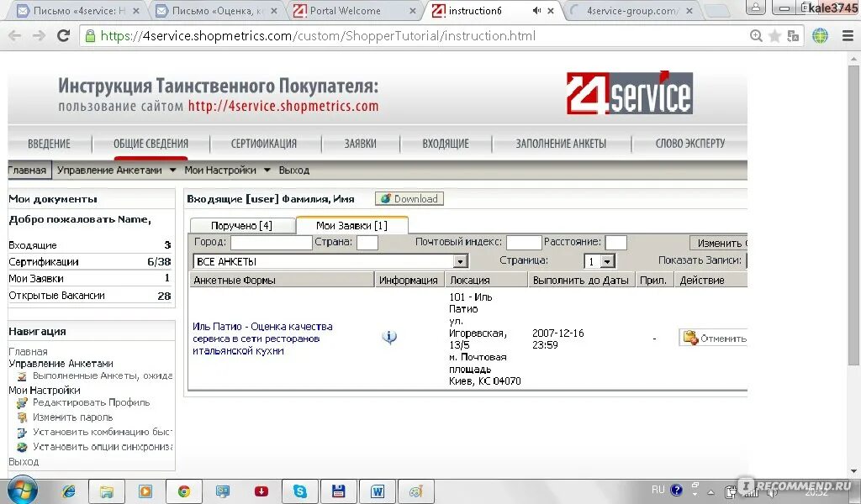861x504 pixels.
Task: Switch to the Поручено [4] tab
Action: coord(241,225)
